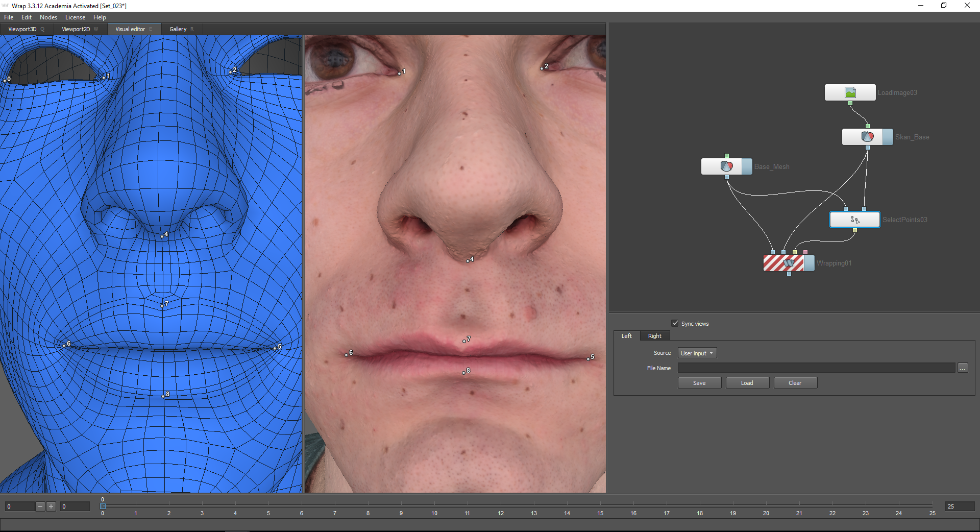This screenshot has height=532, width=980.
Task: Click the Wrap application icon in title bar
Action: click(x=6, y=6)
